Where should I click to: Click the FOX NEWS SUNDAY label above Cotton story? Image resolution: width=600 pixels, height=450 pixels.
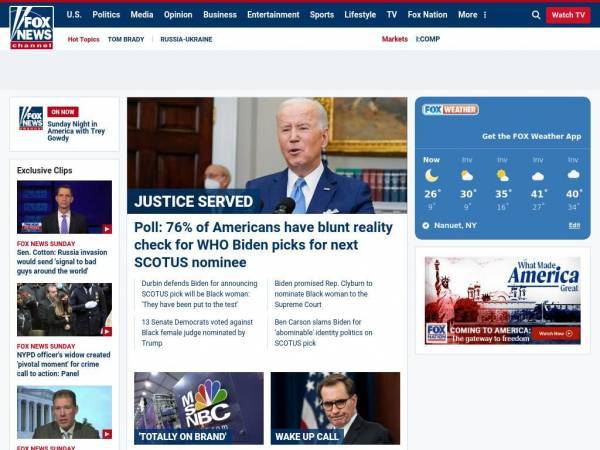click(x=46, y=244)
